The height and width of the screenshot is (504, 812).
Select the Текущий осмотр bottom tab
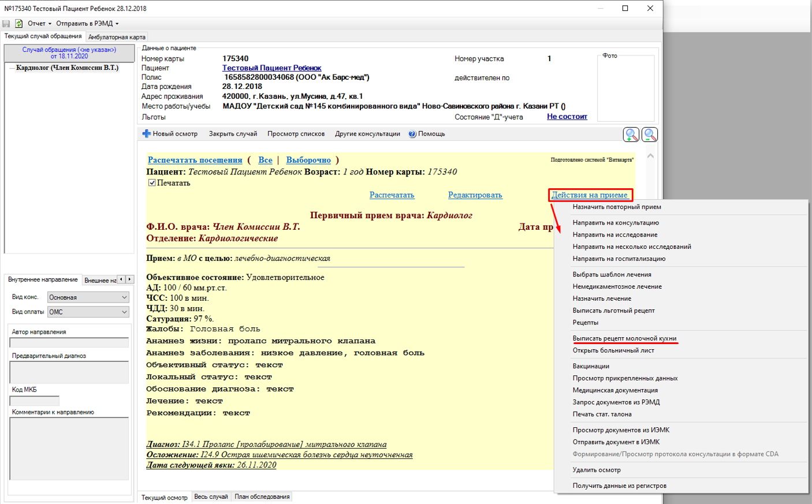(x=165, y=497)
